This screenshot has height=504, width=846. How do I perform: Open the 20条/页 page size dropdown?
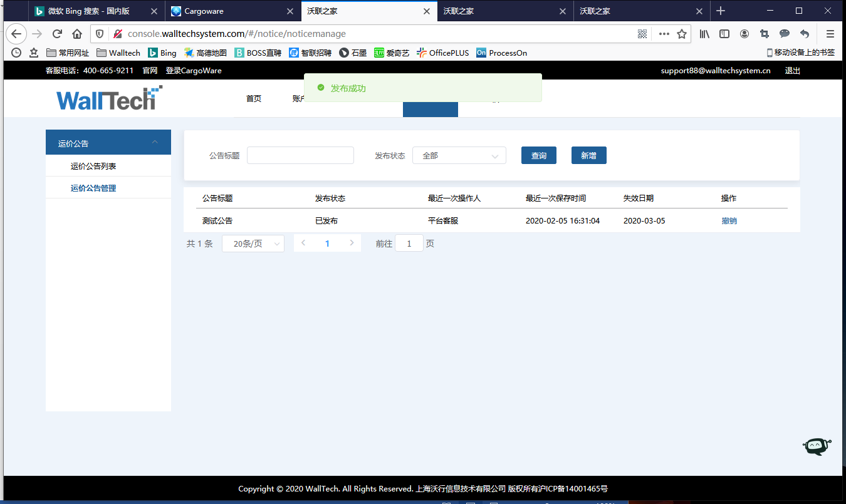tap(253, 244)
